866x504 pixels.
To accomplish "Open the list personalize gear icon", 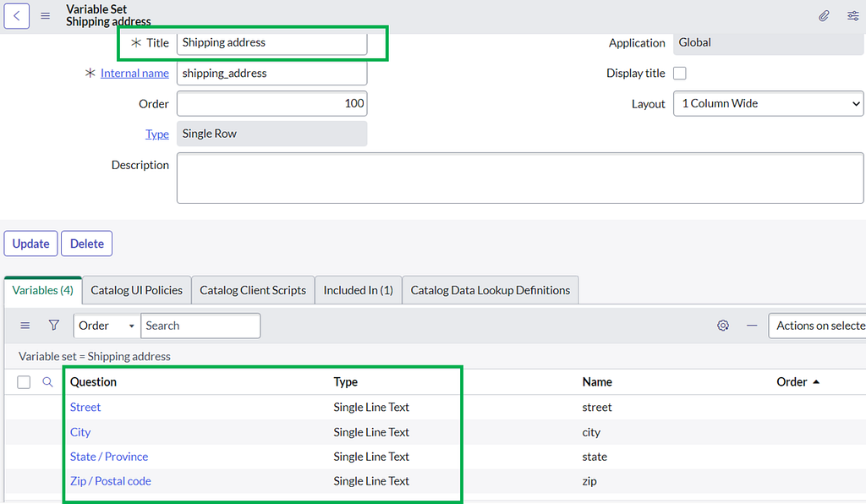I will pos(723,326).
